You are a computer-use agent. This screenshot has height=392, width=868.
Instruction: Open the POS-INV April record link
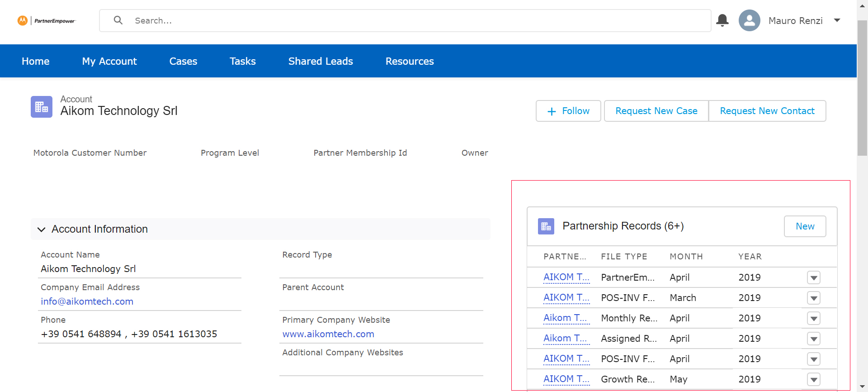566,359
